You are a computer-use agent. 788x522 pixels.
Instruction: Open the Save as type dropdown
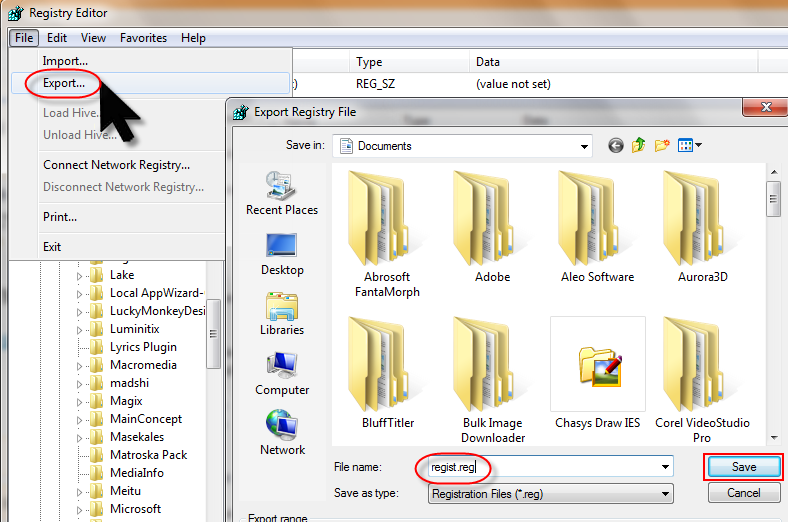pos(550,494)
